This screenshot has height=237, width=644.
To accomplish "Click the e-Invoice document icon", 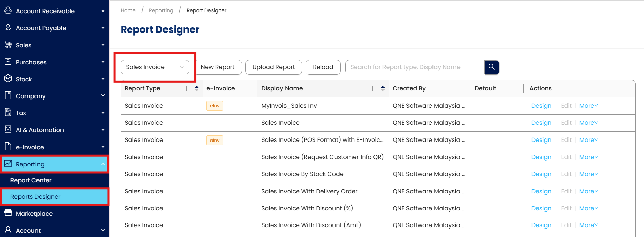I will click(8, 147).
